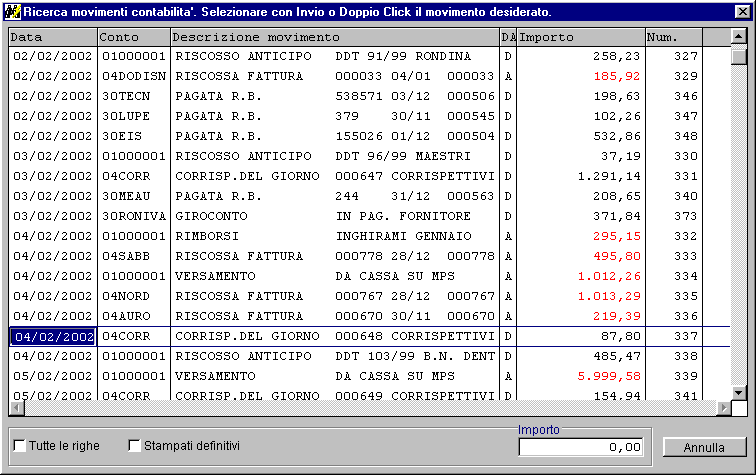Click the horizontal scrollbar left arrow
Viewport: 756px width, 475px height.
click(x=16, y=408)
